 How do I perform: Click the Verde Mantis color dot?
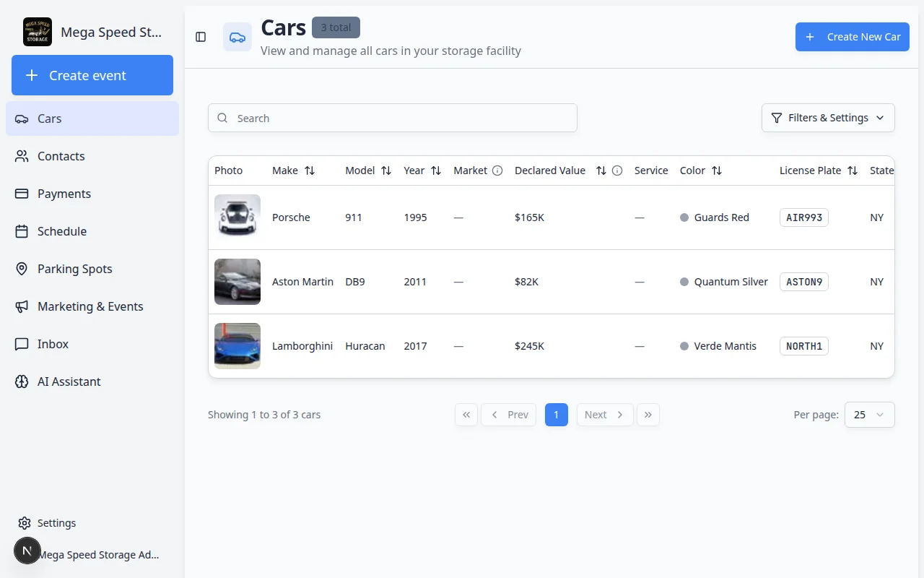pos(684,346)
